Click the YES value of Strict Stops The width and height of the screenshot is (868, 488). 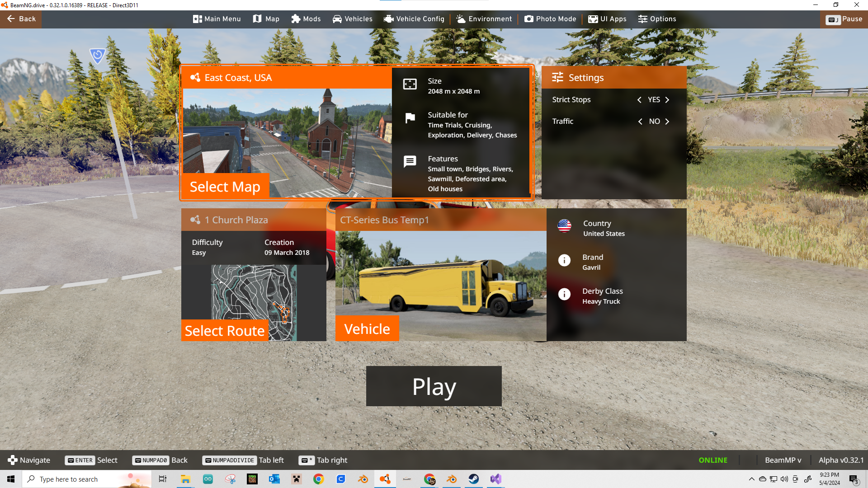pyautogui.click(x=654, y=99)
